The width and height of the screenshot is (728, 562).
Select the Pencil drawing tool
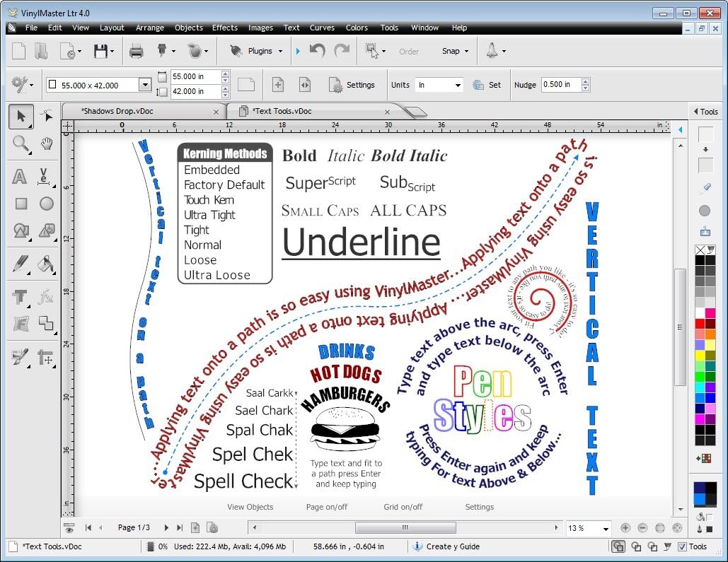20,264
